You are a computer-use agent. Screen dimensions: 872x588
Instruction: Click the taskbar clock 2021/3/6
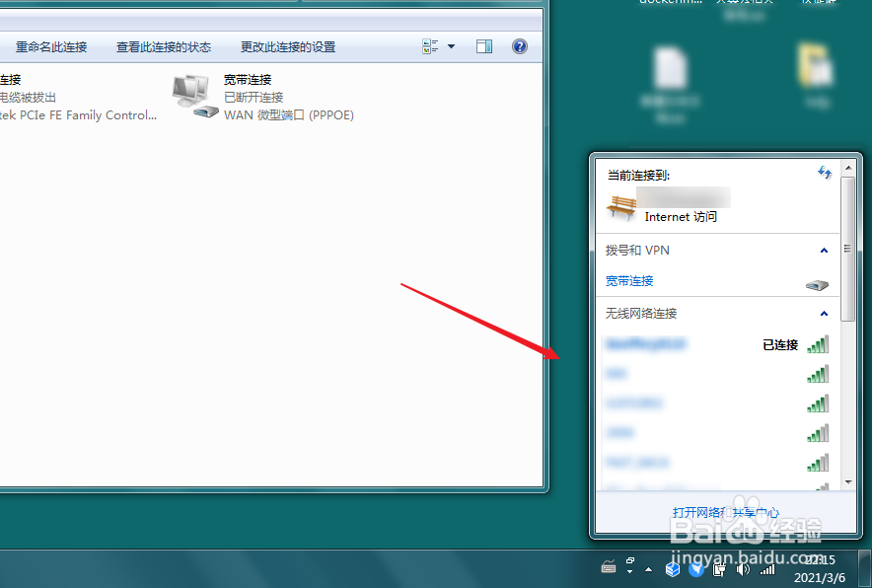(820, 568)
